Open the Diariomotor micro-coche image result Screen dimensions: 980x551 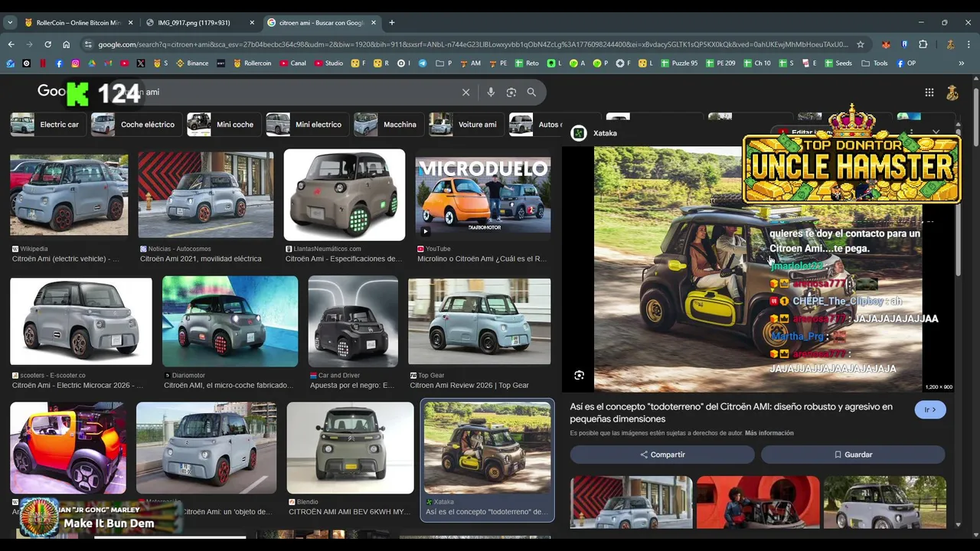tap(230, 322)
